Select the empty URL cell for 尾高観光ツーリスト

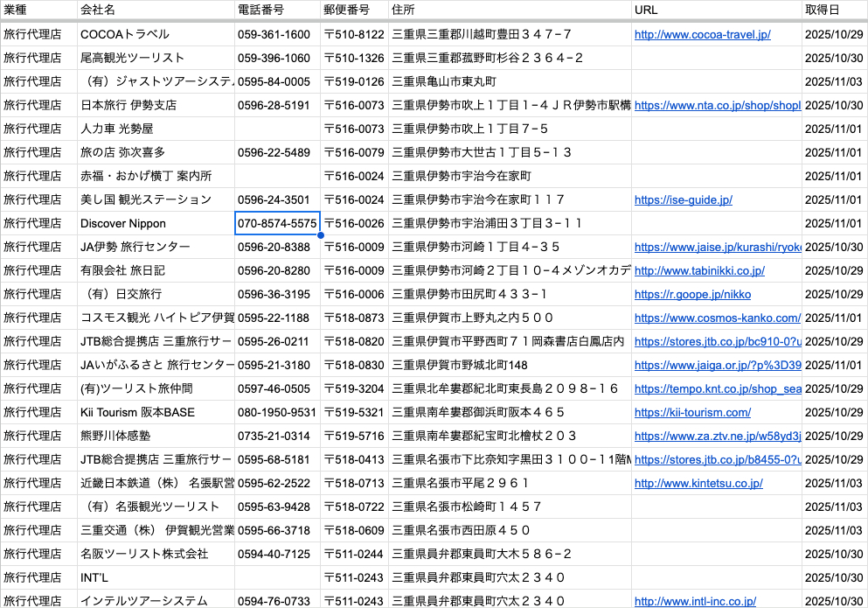click(716, 59)
